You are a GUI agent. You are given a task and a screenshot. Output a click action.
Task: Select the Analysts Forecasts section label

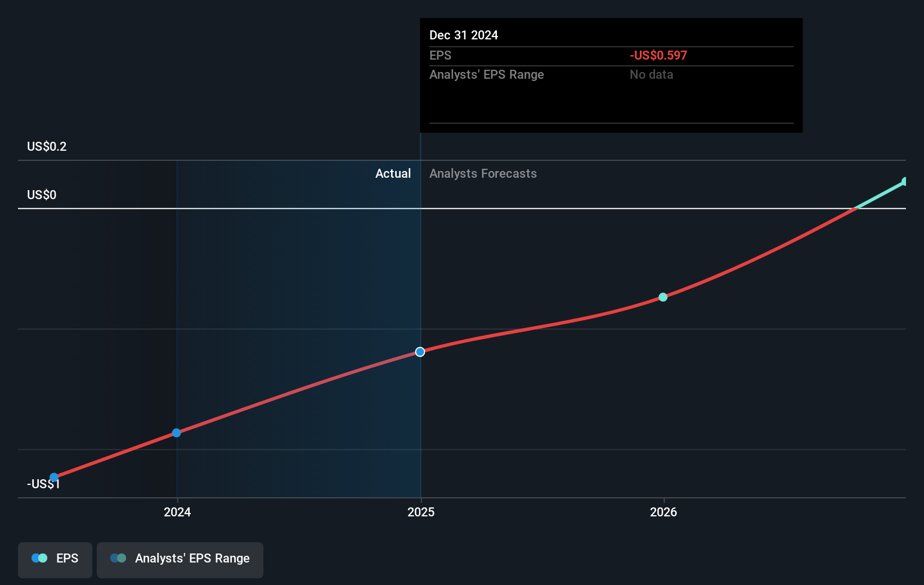pos(483,173)
